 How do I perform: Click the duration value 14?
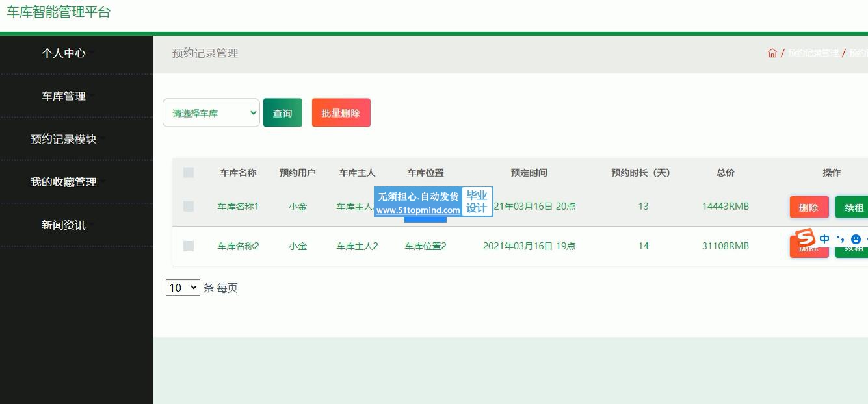tap(643, 246)
